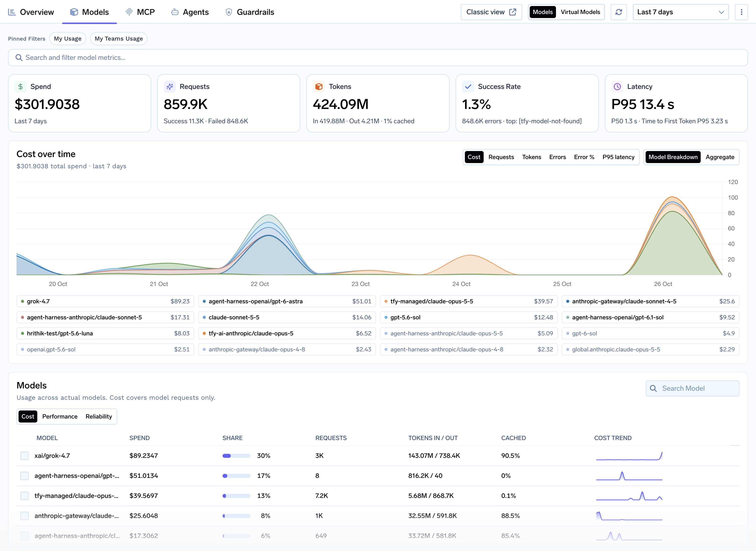Open the Overview tab

point(31,12)
